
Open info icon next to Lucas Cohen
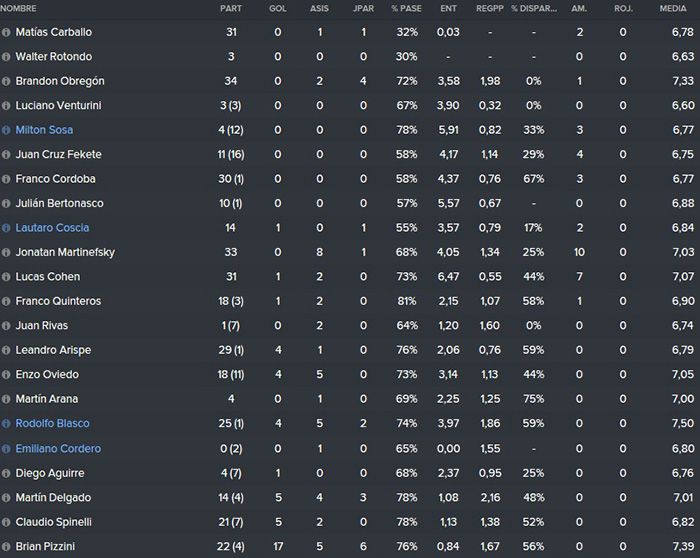coord(6,277)
